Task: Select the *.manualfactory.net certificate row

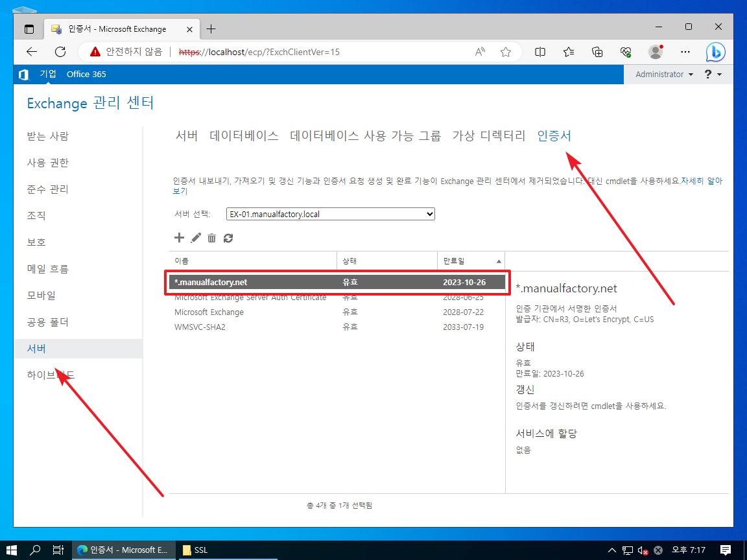Action: coord(337,283)
